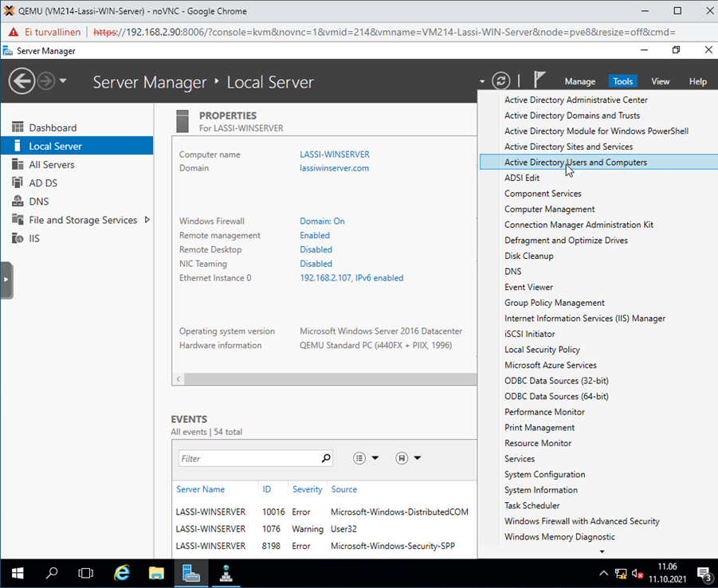Image resolution: width=718 pixels, height=588 pixels.
Task: Show hidden system tray icons
Action: click(603, 574)
